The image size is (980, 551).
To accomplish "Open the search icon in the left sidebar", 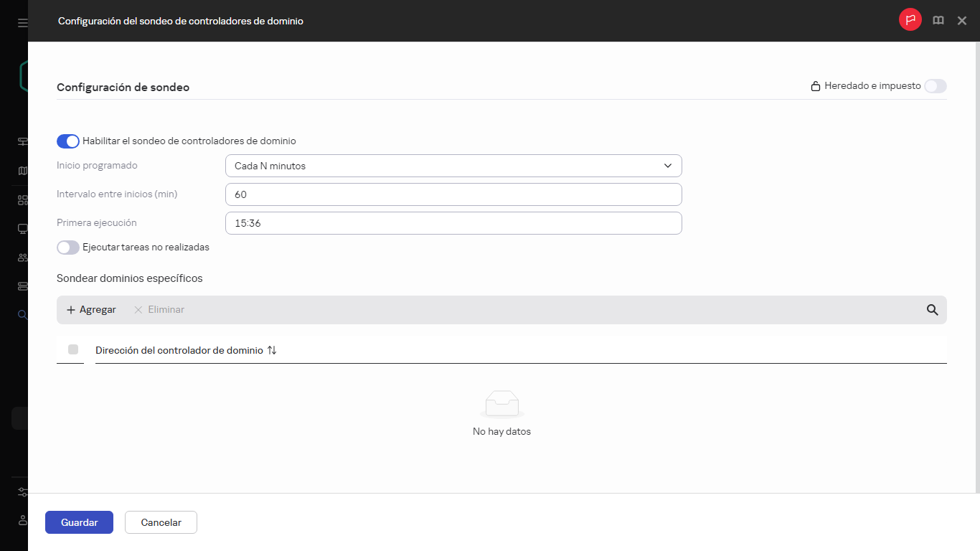I will pyautogui.click(x=22, y=314).
